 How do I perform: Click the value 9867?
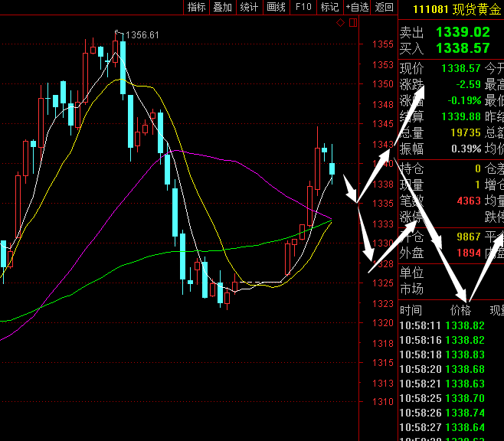[469, 237]
